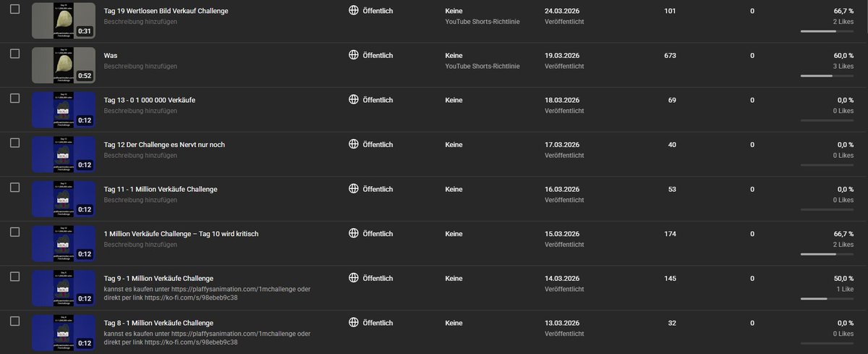868x354 pixels.
Task: Click the '1 Like' label in Tag 9 row
Action: click(x=845, y=290)
